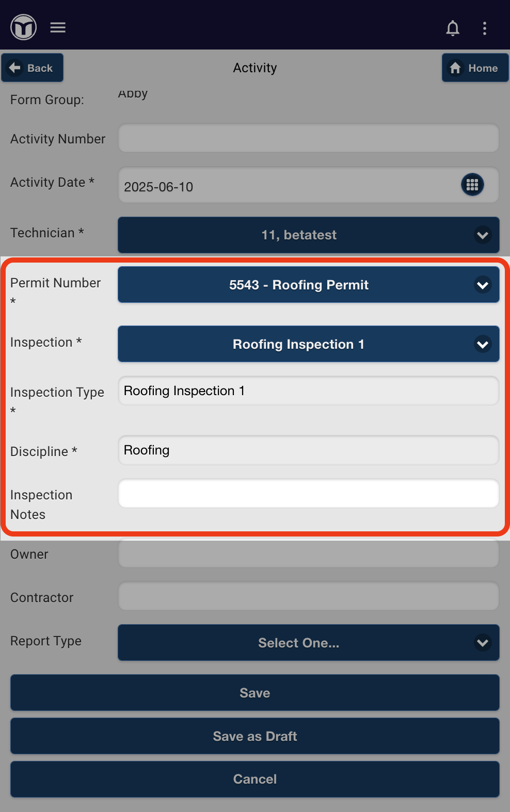Focus the Inspection Notes field

tap(309, 493)
